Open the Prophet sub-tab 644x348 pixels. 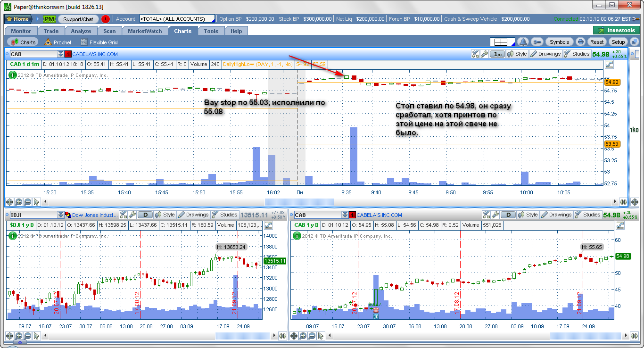[58, 42]
